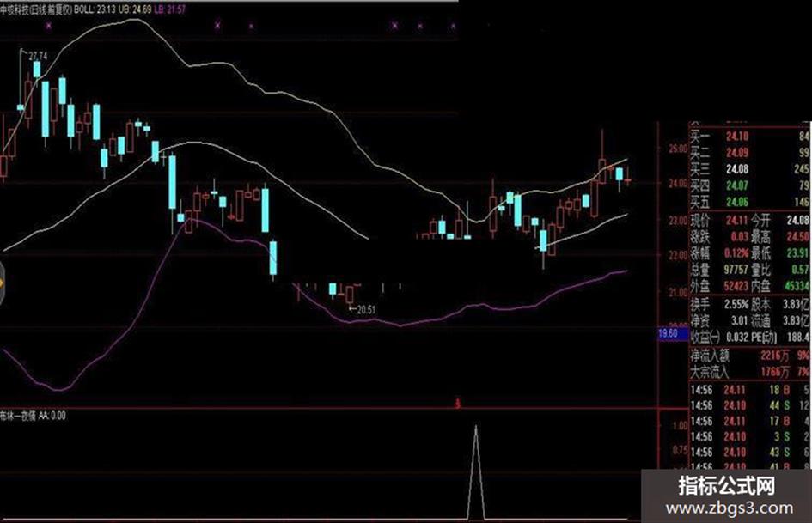This screenshot has width=812, height=523.
Task: Click the 总量 value 97757
Action: pyautogui.click(x=736, y=270)
